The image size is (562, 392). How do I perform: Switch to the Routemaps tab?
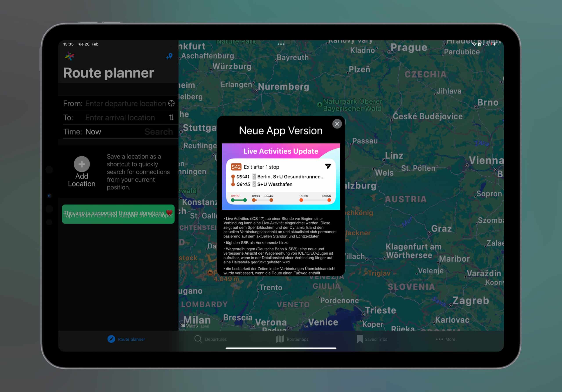[x=292, y=339]
